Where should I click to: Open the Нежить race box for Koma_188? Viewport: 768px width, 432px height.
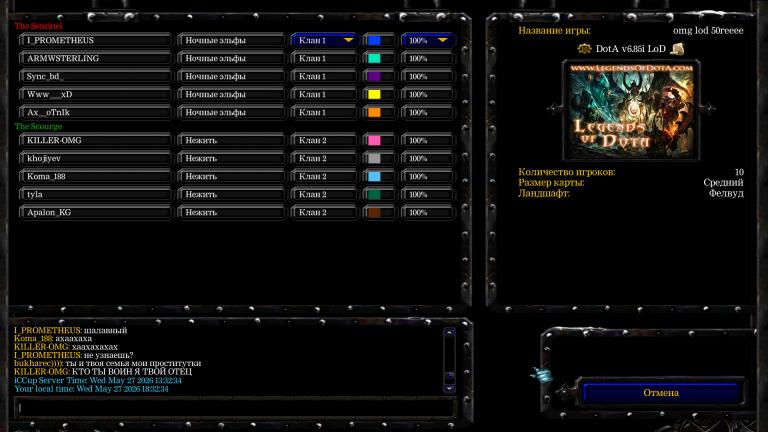pos(231,176)
